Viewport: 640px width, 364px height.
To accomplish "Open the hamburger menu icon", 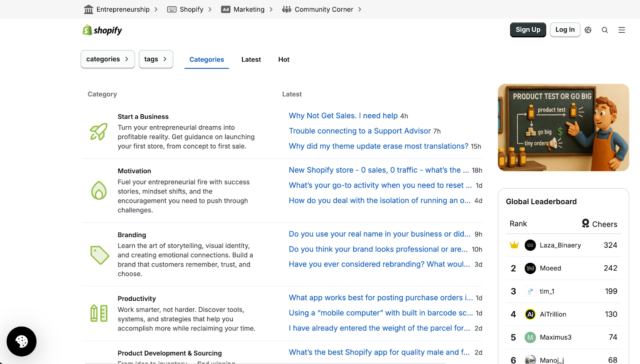I will [622, 30].
